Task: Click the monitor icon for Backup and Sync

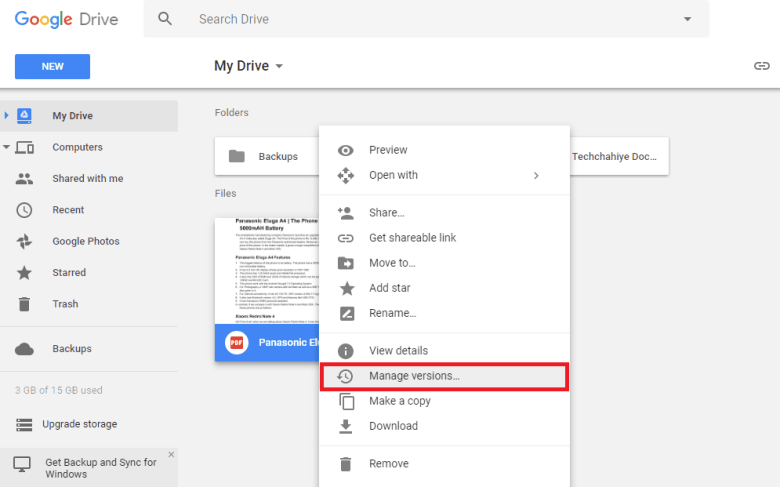Action: (x=22, y=465)
